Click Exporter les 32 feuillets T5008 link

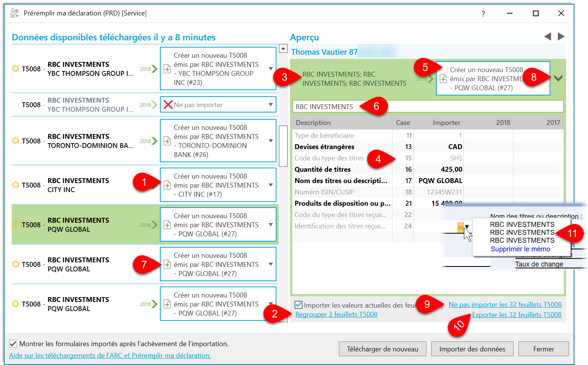pyautogui.click(x=517, y=315)
